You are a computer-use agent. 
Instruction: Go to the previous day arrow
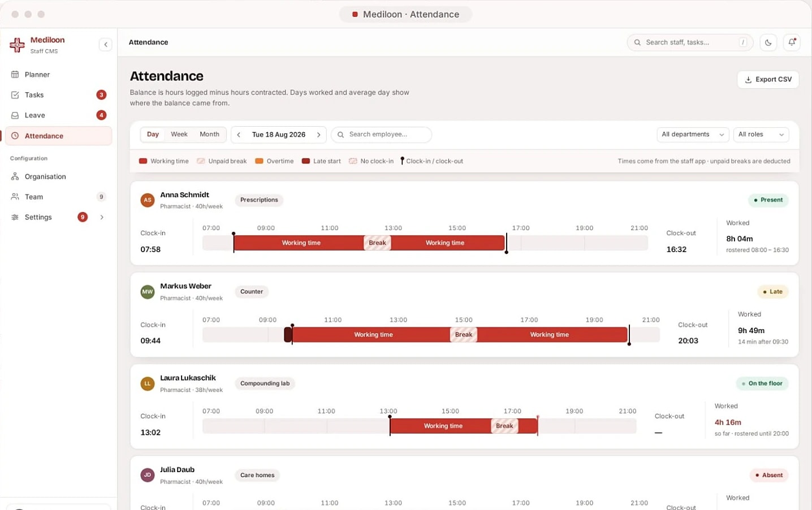tap(239, 135)
